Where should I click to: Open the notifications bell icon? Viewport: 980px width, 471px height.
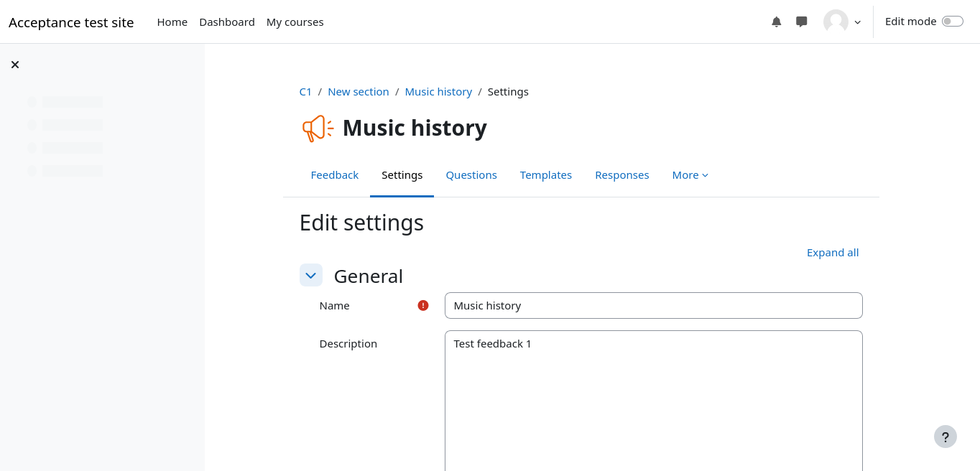pyautogui.click(x=776, y=22)
